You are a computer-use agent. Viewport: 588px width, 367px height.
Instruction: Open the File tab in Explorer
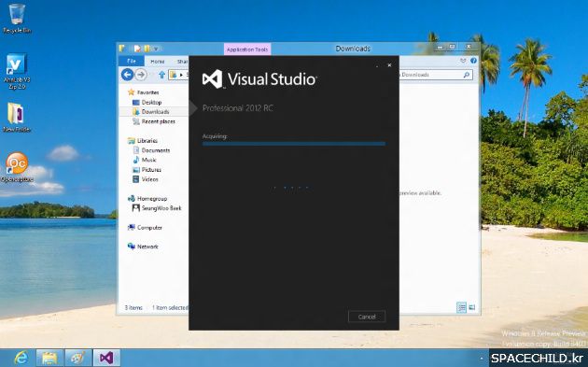(132, 62)
